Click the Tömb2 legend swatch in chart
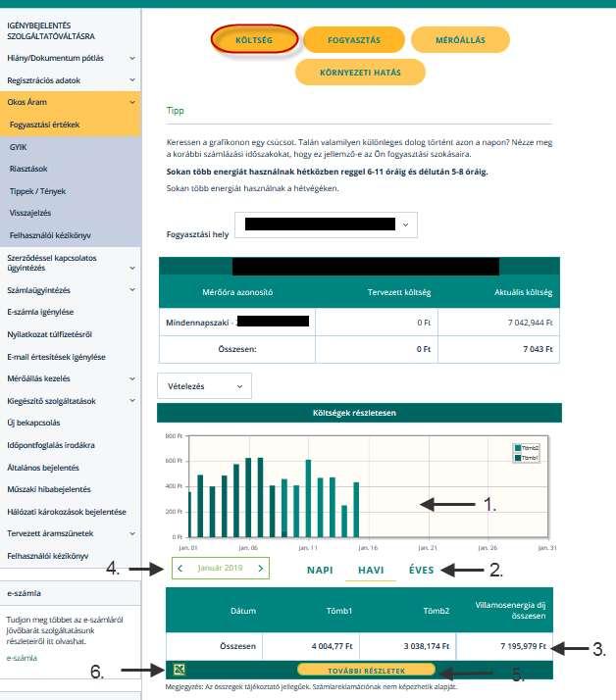Screen dimensions: 616x700 click(x=518, y=448)
